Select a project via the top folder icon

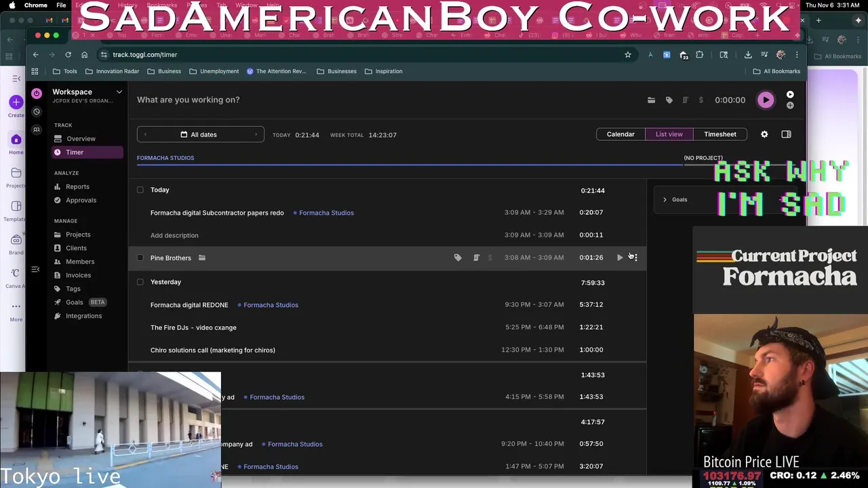click(x=651, y=100)
